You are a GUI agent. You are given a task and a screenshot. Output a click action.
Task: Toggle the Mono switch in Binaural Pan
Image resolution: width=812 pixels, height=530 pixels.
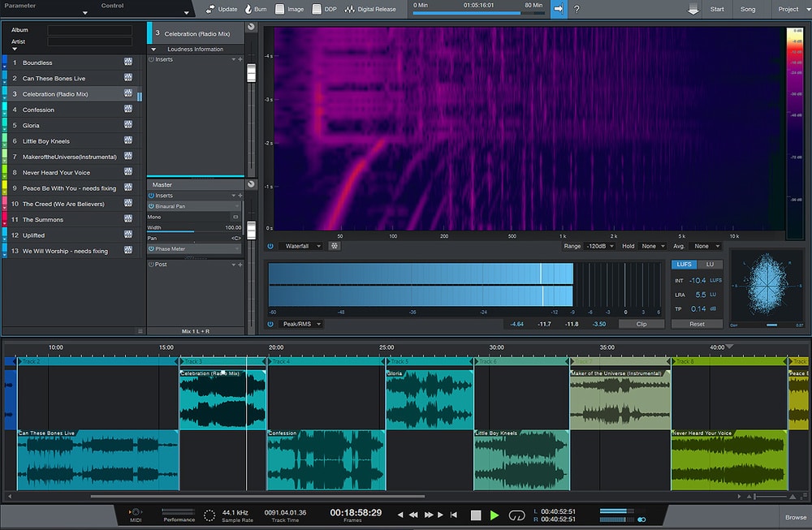tap(235, 217)
